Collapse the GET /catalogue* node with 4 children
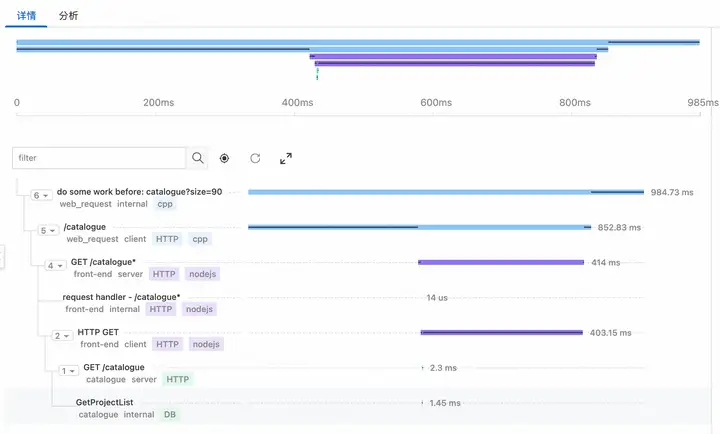Screen dimensions: 720x434 click(x=56, y=265)
